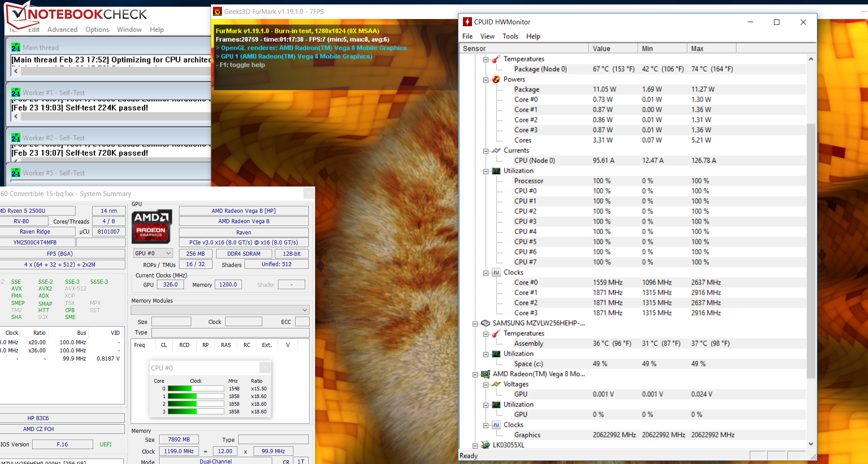Click the Radeon GPU Utilization icon
The image size is (868, 464).
(x=496, y=404)
